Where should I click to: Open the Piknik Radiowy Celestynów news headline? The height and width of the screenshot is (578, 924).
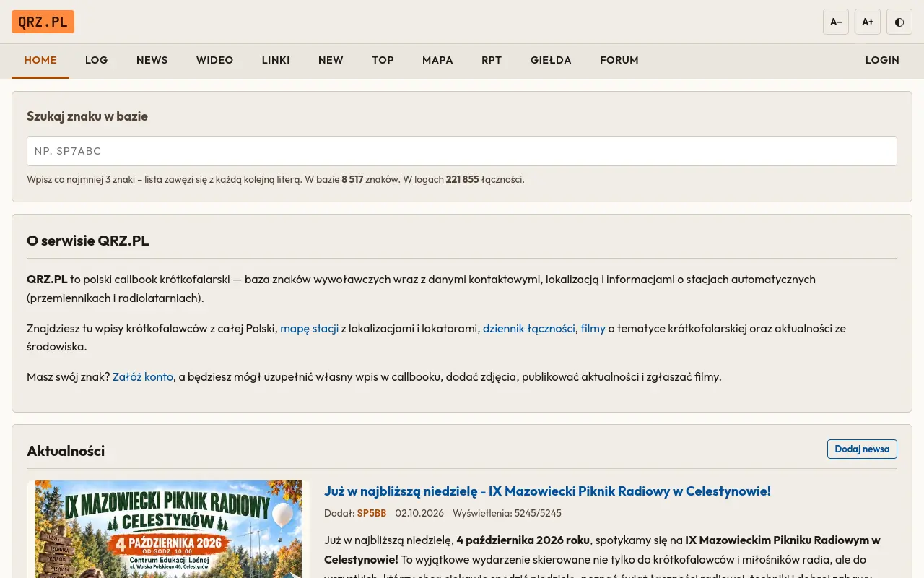pos(547,491)
